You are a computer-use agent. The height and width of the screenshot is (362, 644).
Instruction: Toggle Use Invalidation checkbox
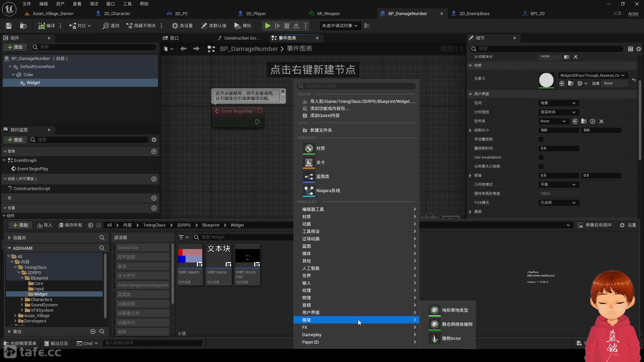tap(541, 158)
